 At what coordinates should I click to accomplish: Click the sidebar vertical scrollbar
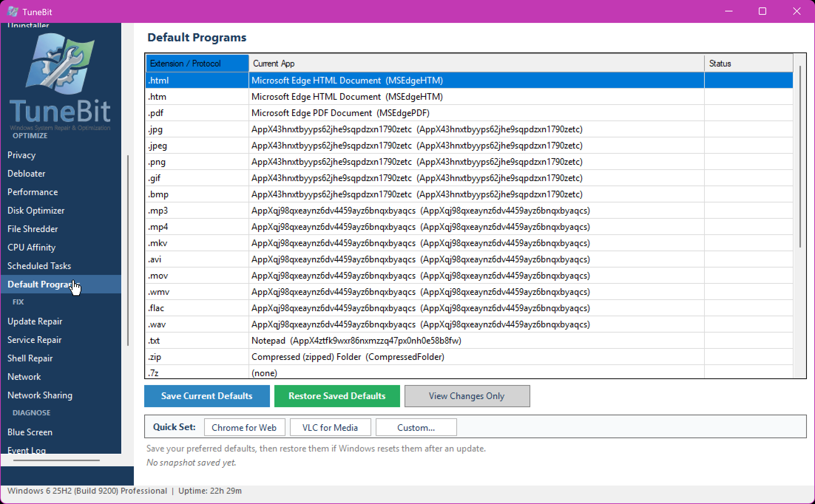[128, 251]
